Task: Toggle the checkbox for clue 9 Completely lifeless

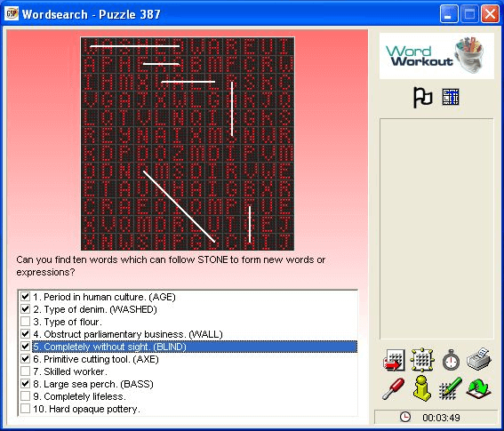Action: [25, 396]
